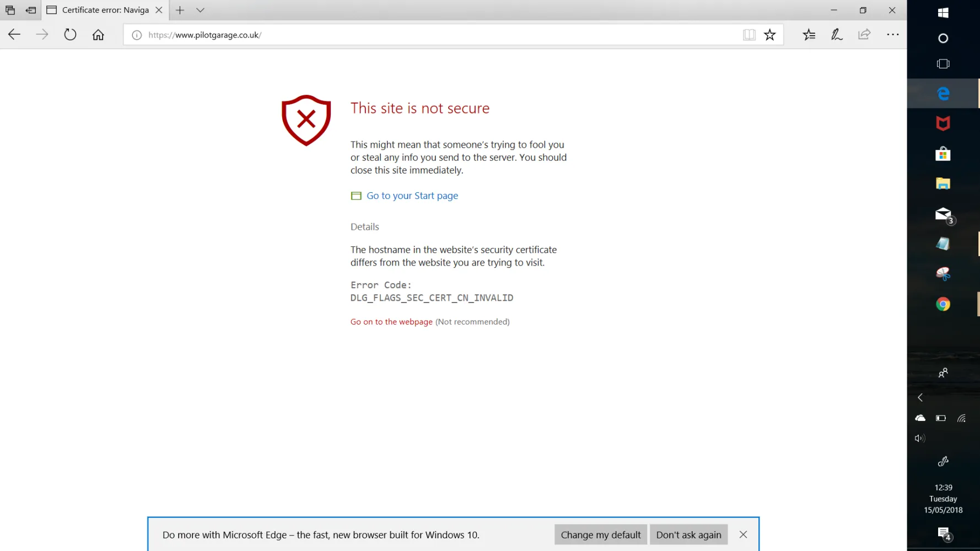Open Google Chrome from the taskbar
The height and width of the screenshot is (551, 980).
(x=943, y=304)
